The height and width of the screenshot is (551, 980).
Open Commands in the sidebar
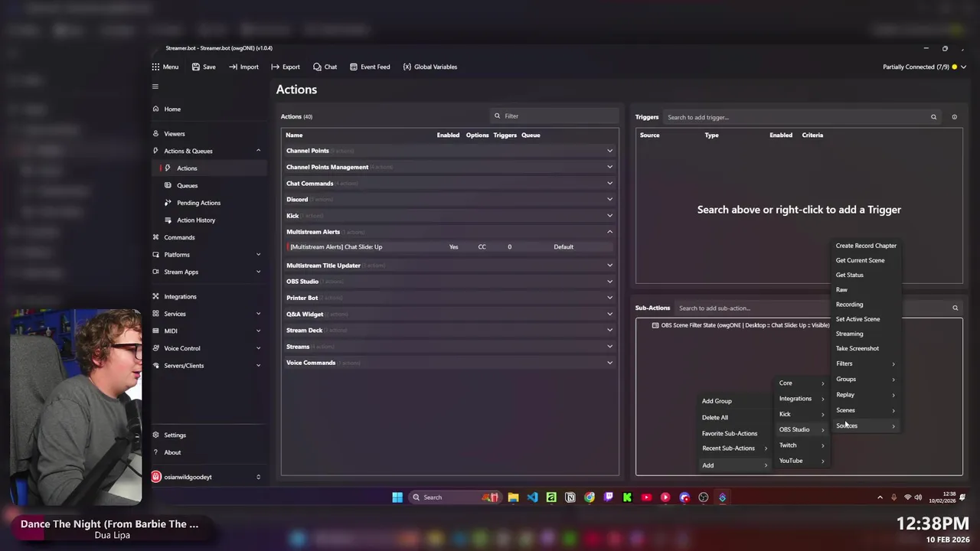point(207,237)
